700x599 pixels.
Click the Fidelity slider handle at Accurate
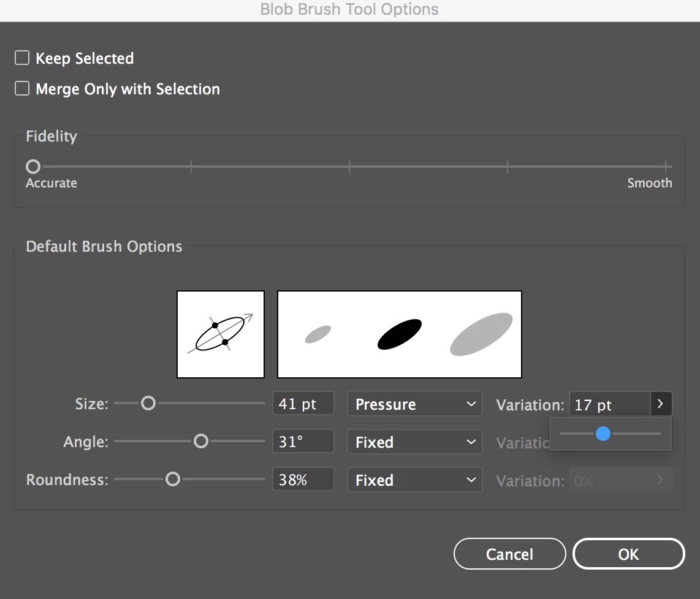(x=33, y=167)
